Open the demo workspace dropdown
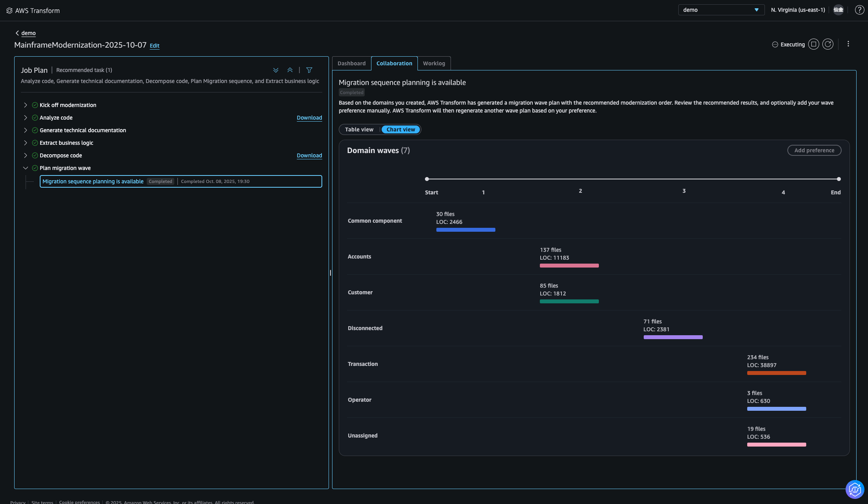868x504 pixels. (721, 10)
